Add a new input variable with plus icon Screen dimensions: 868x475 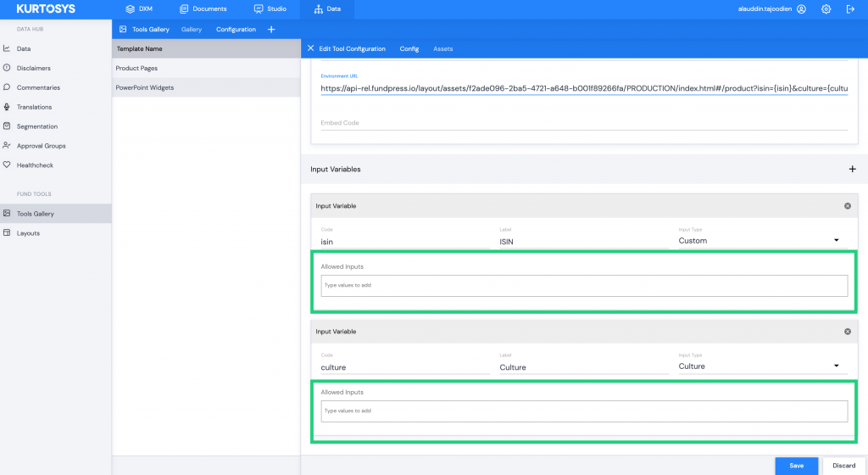[x=852, y=170]
